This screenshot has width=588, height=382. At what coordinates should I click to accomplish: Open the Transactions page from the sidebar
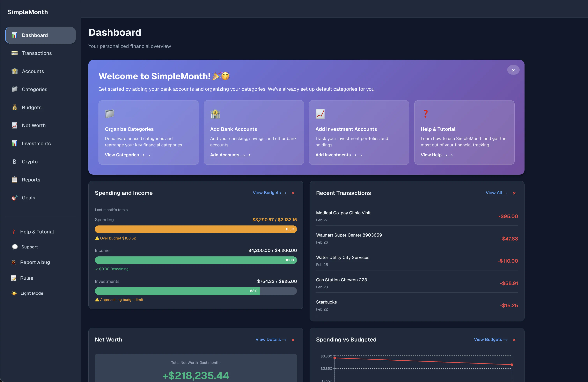pyautogui.click(x=37, y=53)
